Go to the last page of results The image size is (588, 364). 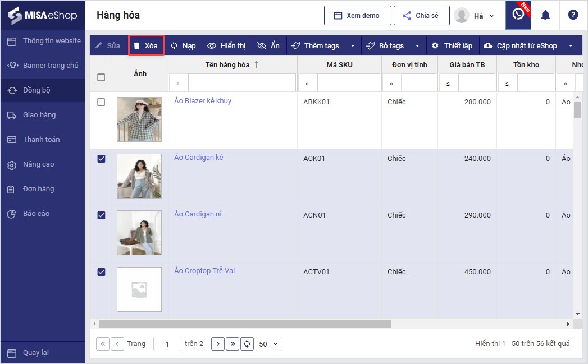click(233, 344)
